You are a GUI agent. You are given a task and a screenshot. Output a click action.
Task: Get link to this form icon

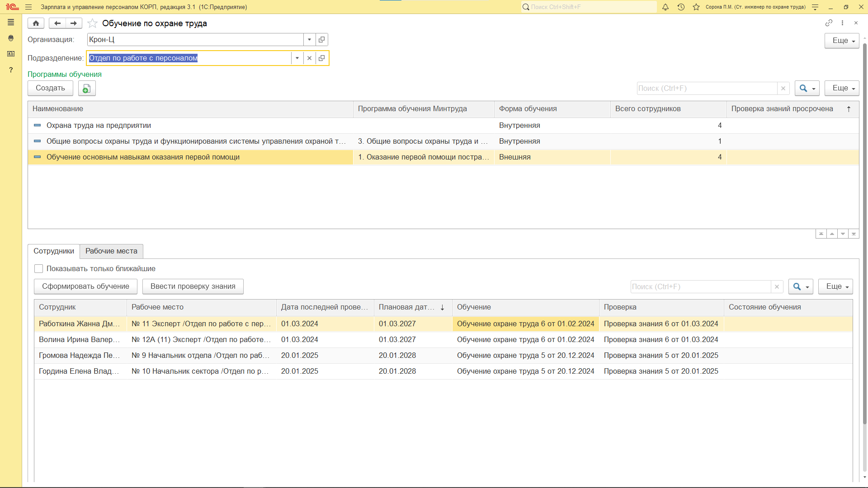[829, 23]
